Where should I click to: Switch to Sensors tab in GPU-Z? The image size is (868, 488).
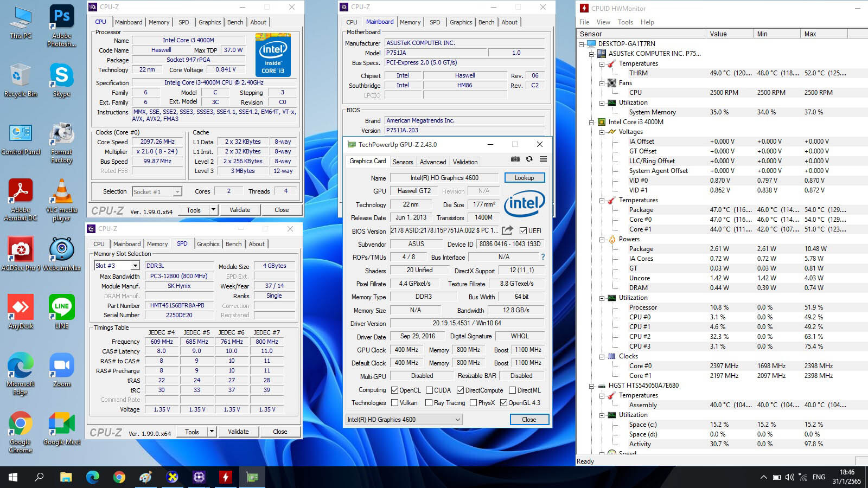[403, 162]
